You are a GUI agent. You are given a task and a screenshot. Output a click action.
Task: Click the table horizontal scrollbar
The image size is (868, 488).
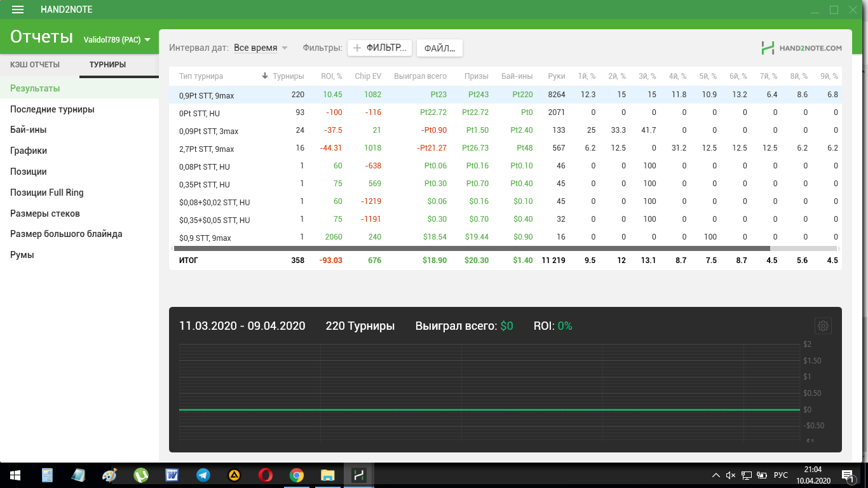(x=471, y=248)
